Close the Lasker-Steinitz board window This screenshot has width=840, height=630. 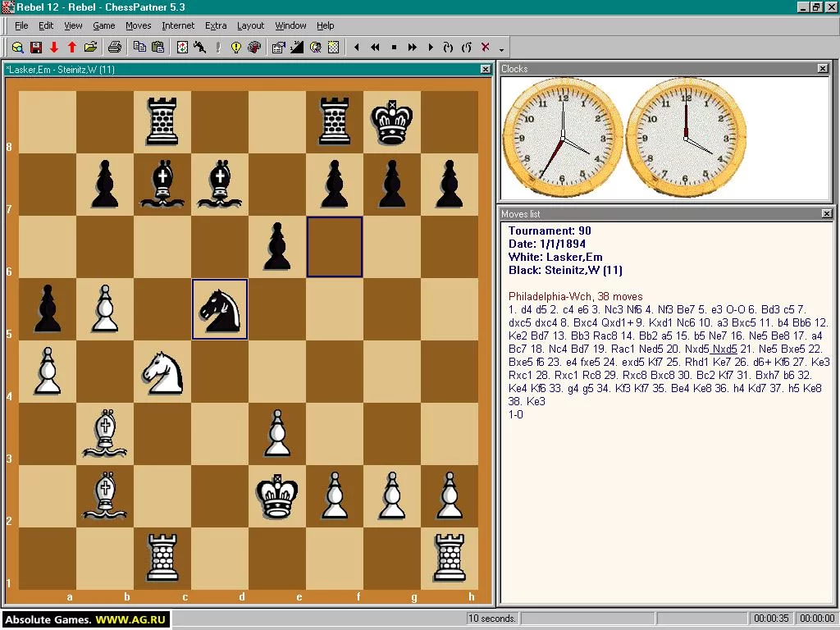tap(486, 69)
